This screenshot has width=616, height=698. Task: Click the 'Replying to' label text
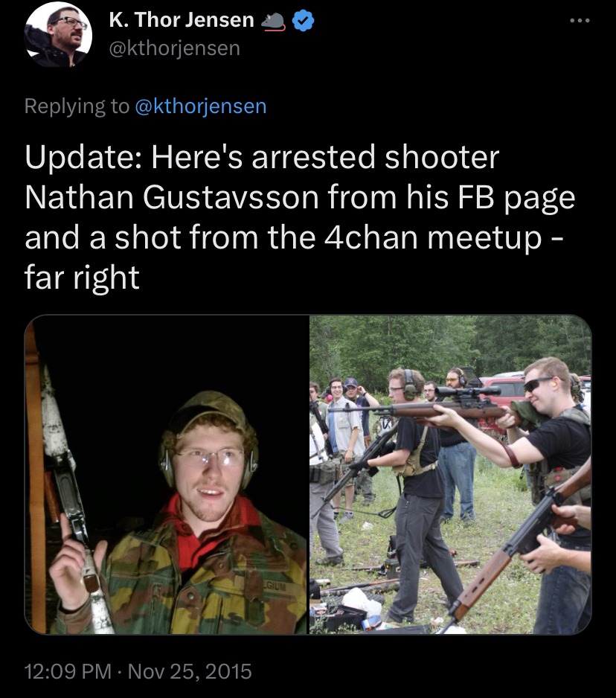pyautogui.click(x=77, y=106)
